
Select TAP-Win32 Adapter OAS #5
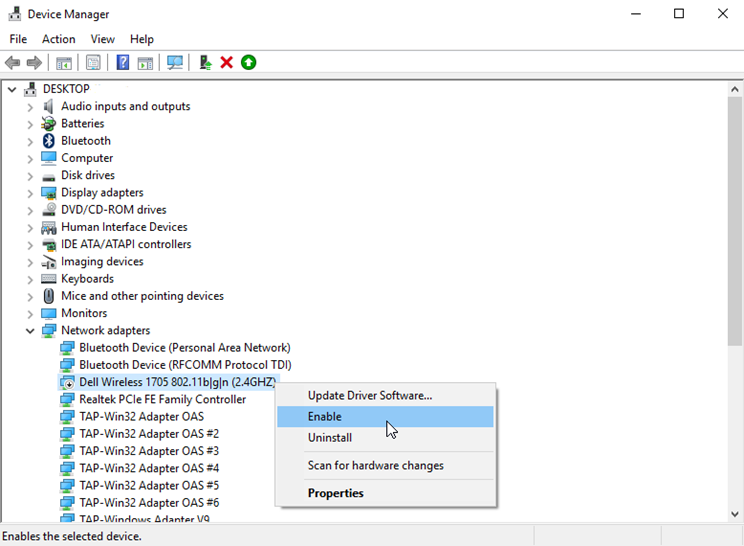[x=149, y=485]
